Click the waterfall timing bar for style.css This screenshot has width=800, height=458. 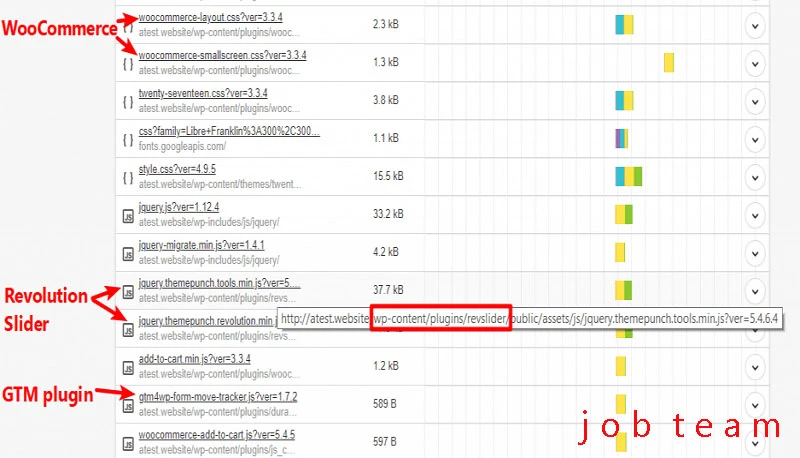(x=627, y=177)
